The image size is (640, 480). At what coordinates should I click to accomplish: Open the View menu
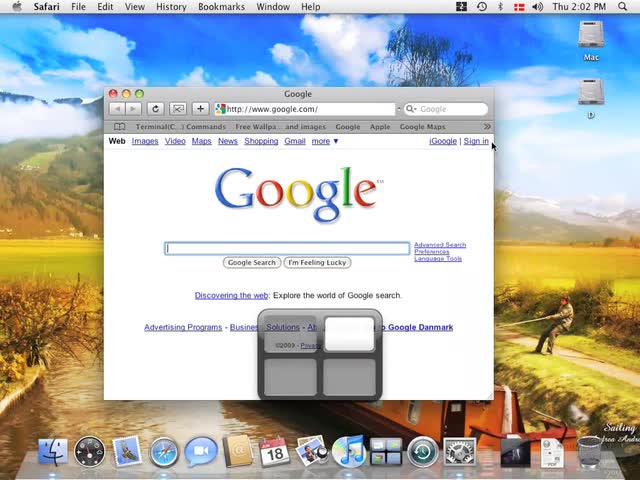coord(135,7)
